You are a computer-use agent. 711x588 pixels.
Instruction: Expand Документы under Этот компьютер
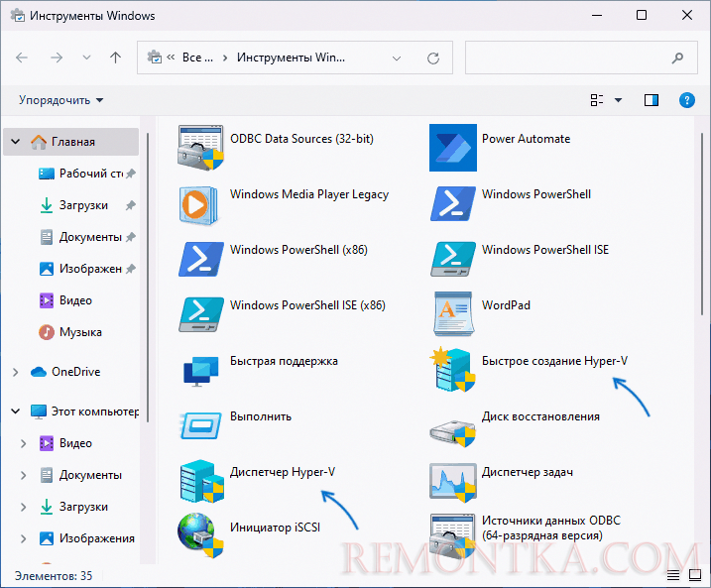pyautogui.click(x=23, y=475)
